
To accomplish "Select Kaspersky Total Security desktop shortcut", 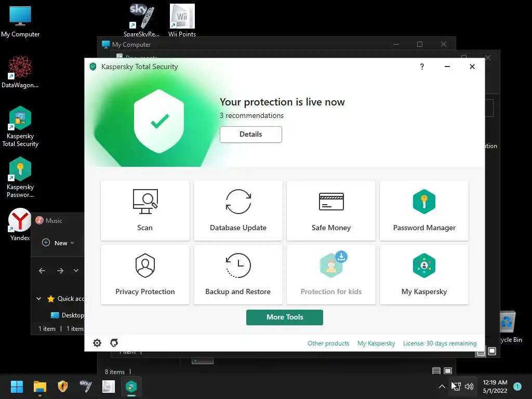I will 20,127.
